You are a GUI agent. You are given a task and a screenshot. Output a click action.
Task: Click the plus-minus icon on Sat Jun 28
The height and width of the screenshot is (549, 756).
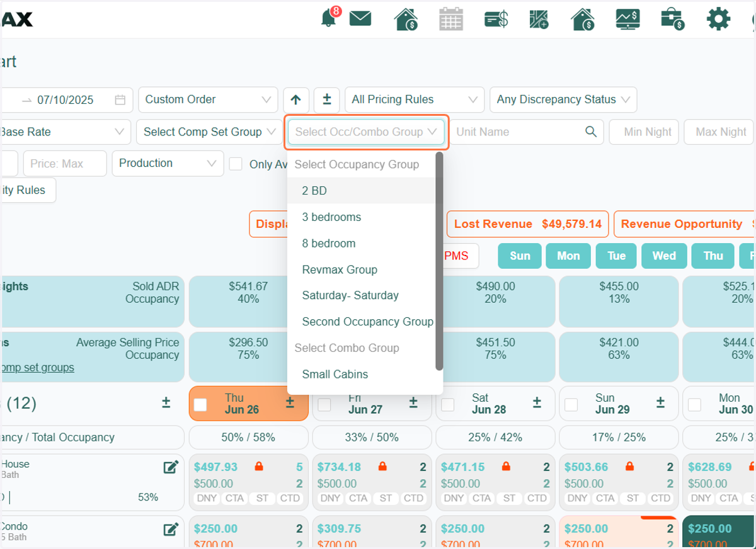pos(537,402)
